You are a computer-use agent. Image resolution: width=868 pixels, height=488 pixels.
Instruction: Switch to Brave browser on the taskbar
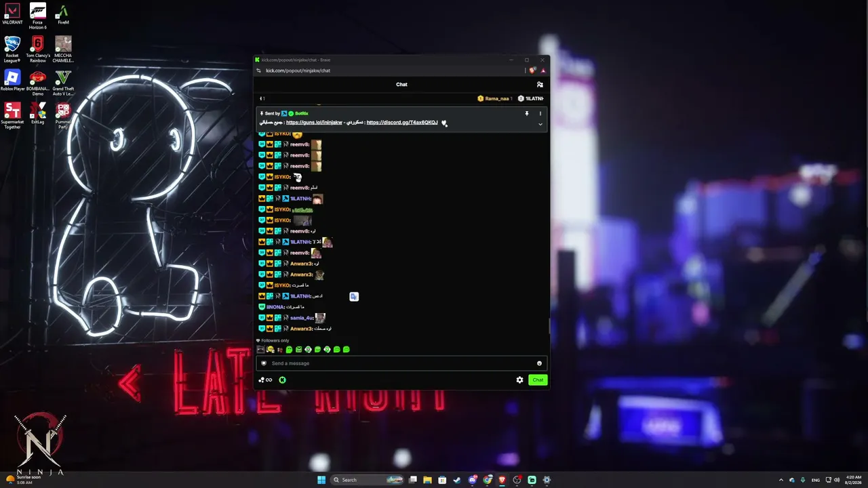(502, 480)
